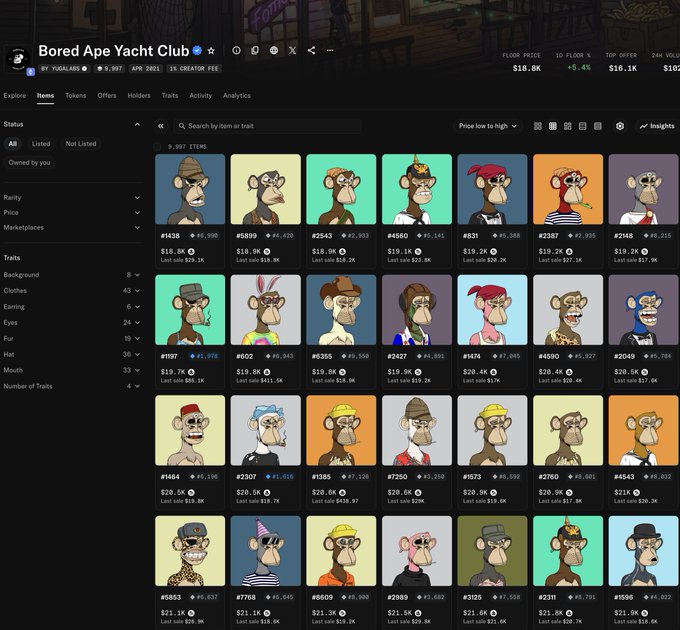The height and width of the screenshot is (630, 680).
Task: Open ape #602 with bunny ears
Action: pyautogui.click(x=266, y=310)
